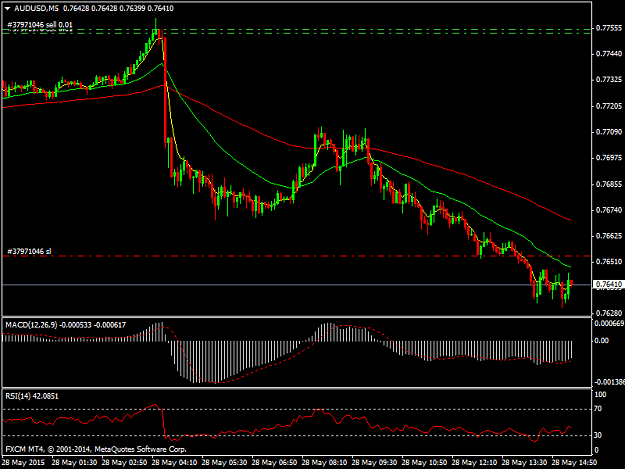Screen dimensions: 625x469
Task: Click the '28 May 05:30' time label
Action: (224, 463)
